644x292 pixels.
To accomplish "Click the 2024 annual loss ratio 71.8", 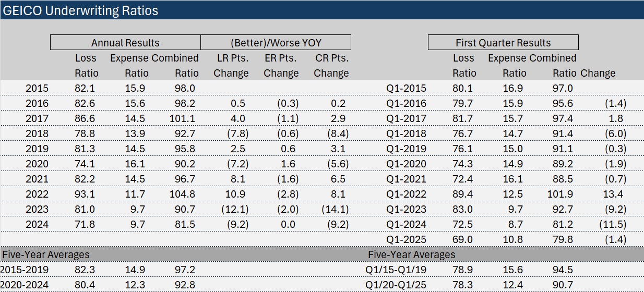I will [x=86, y=225].
